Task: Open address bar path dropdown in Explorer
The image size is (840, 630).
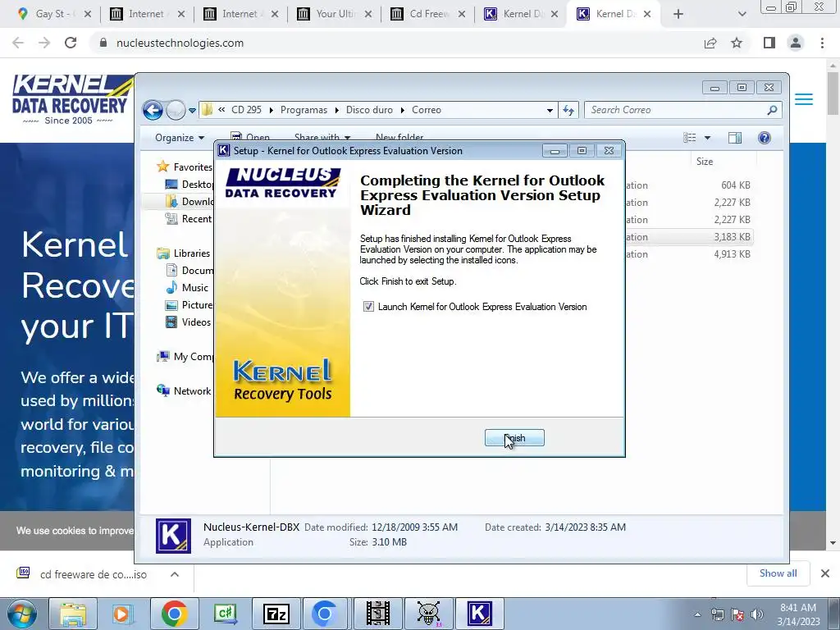Action: (550, 111)
